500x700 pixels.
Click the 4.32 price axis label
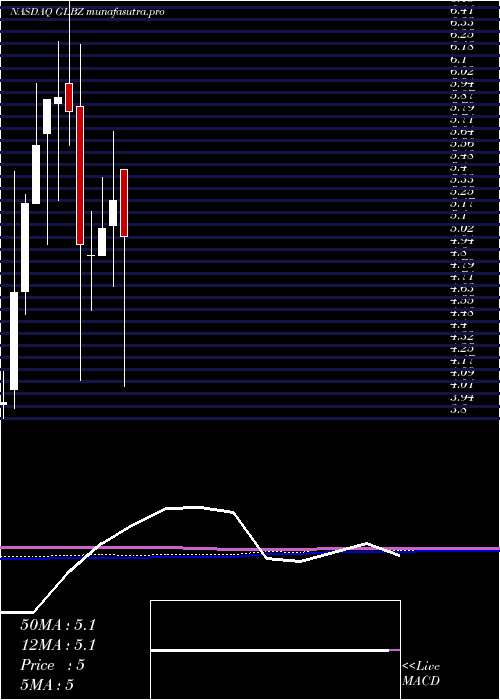click(x=462, y=337)
